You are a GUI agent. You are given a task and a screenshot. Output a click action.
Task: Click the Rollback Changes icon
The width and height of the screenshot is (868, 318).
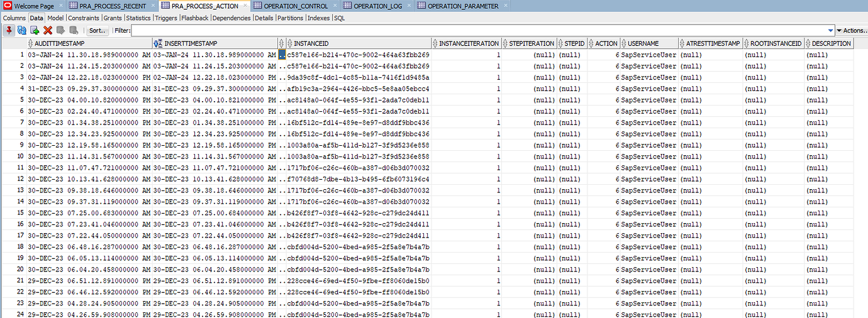[74, 30]
